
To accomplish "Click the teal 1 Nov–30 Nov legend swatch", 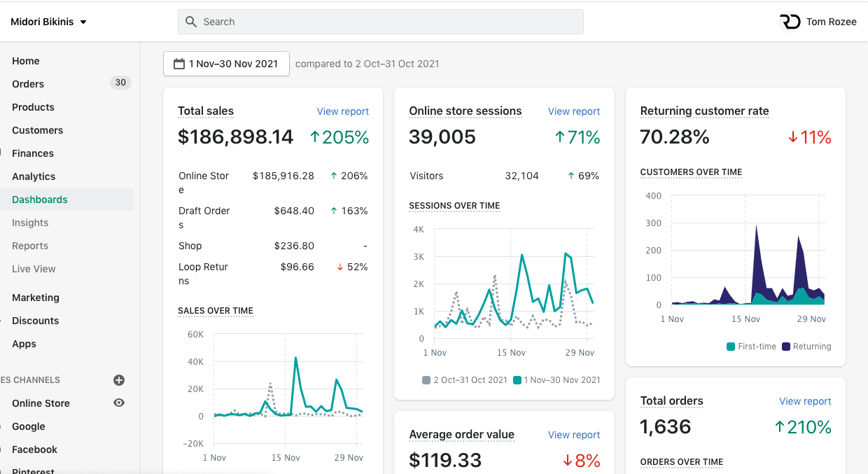I will [517, 380].
